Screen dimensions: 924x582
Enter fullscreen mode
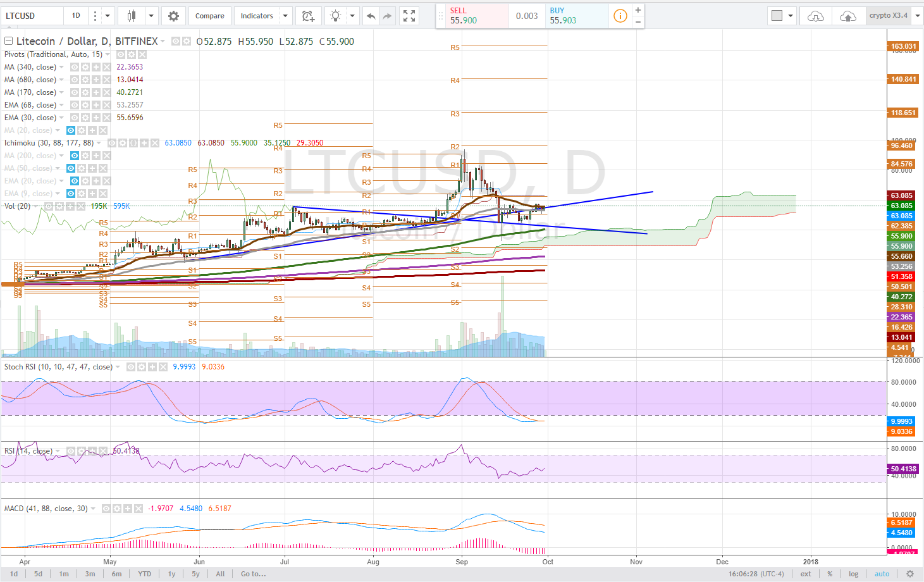[x=409, y=16]
